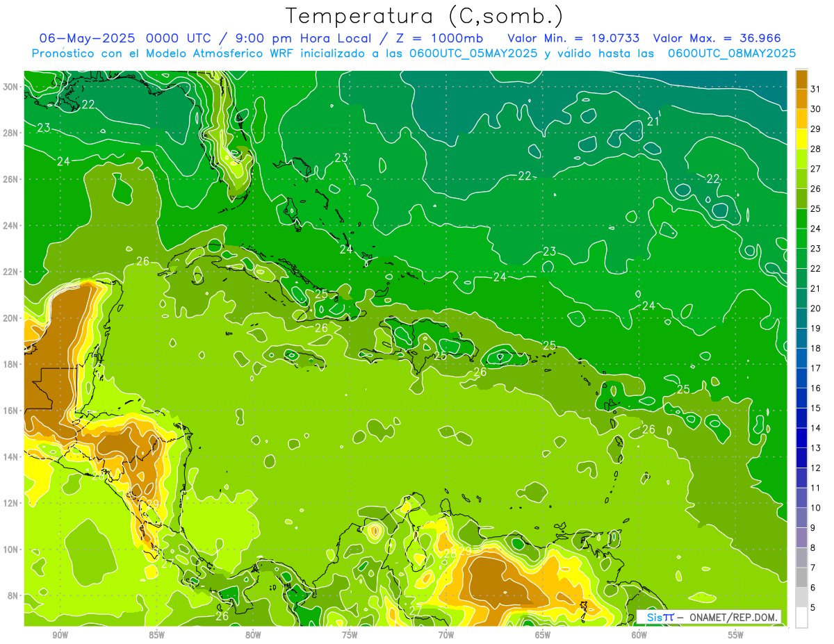Click the "70W" longitude label

446,635
